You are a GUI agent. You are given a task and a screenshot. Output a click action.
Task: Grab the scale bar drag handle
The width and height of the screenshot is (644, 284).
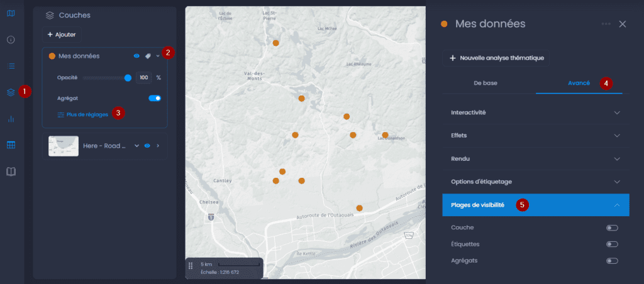191,266
